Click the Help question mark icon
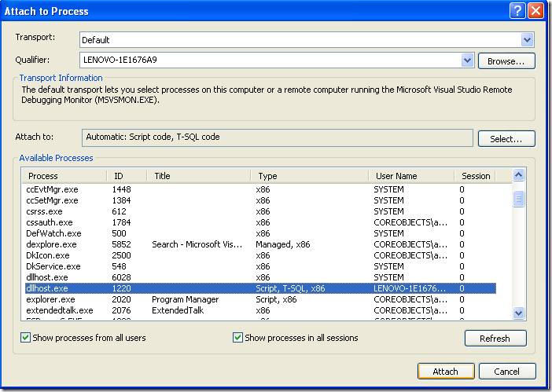Screen dimensions: 552x392 click(x=517, y=11)
